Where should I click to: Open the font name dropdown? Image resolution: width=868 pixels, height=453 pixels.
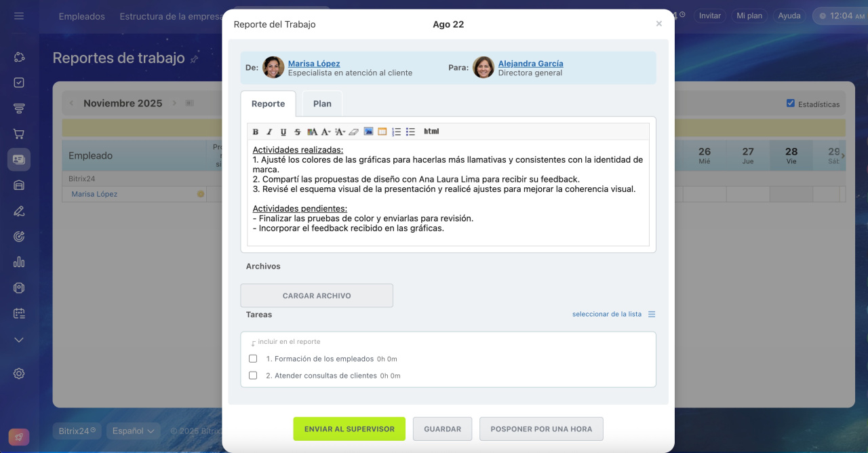click(x=326, y=132)
